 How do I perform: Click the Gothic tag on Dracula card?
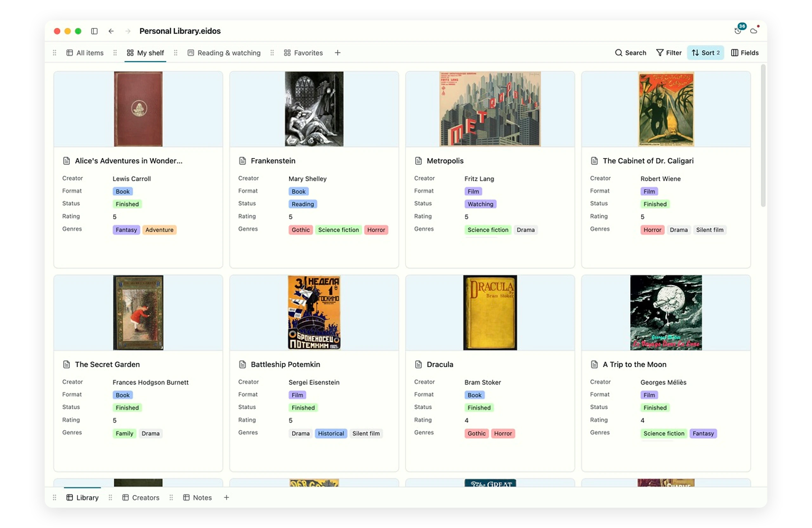tap(477, 433)
